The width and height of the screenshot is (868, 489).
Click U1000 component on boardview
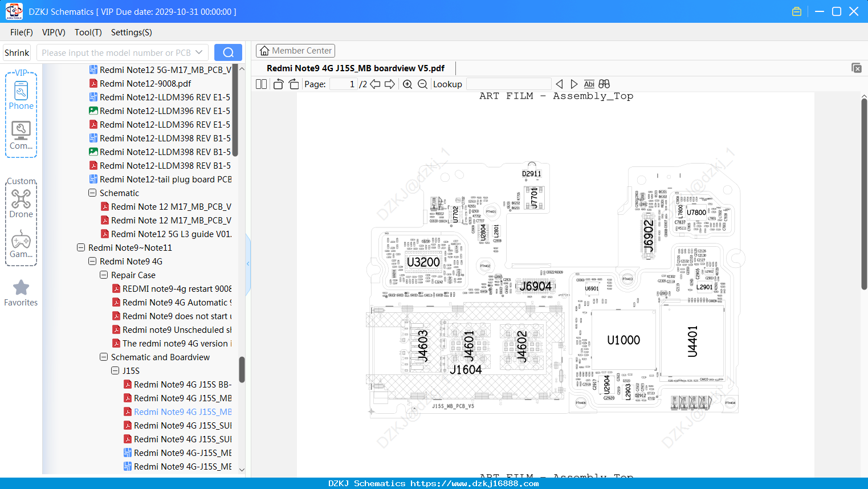[x=624, y=340]
